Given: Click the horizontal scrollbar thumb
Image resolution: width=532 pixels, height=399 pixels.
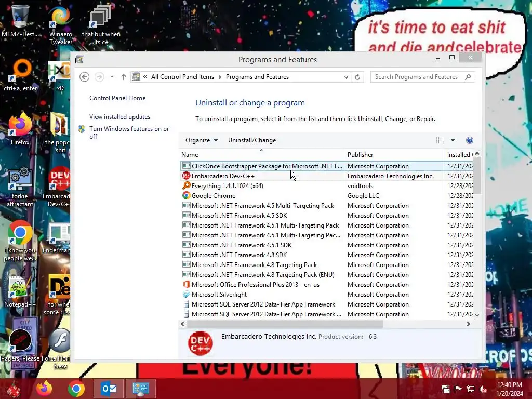Looking at the screenshot, I should (x=285, y=324).
